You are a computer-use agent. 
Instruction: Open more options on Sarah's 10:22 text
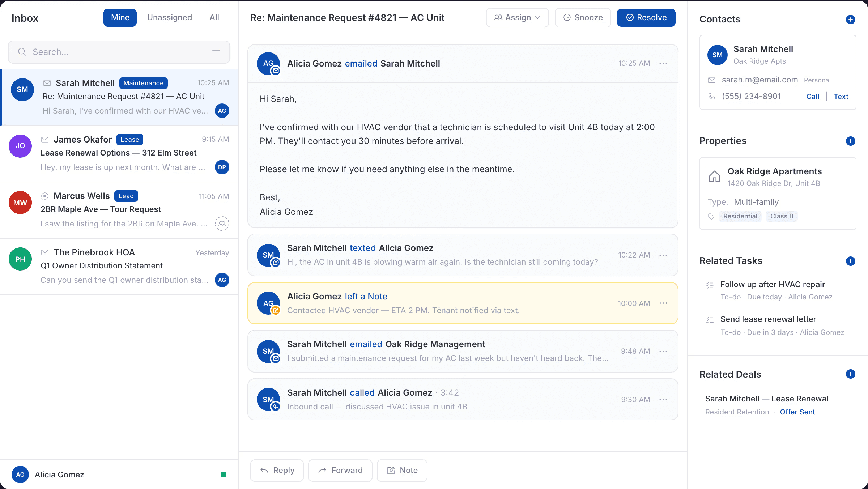click(663, 255)
